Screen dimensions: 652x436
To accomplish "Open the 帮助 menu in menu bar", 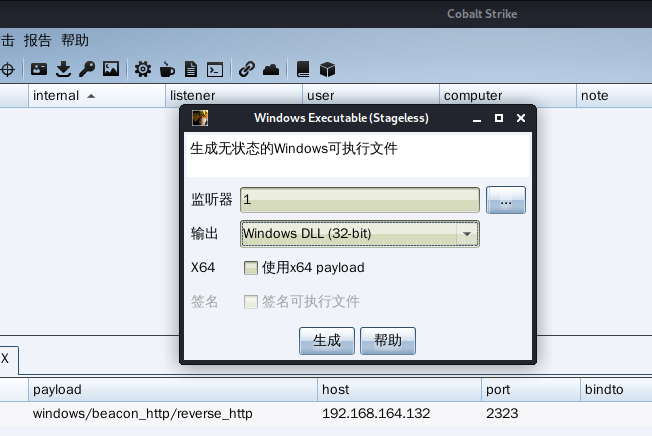I will (75, 41).
